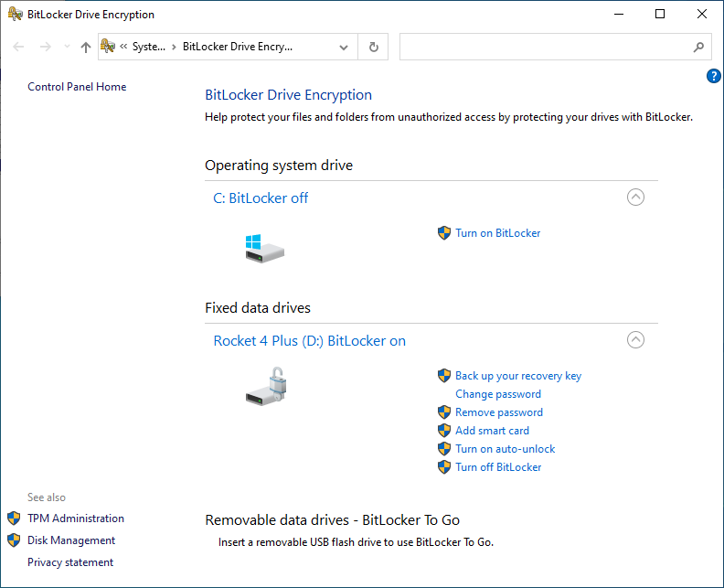Click the locked Rocket 4 Plus drive icon
The image size is (724, 588).
267,385
